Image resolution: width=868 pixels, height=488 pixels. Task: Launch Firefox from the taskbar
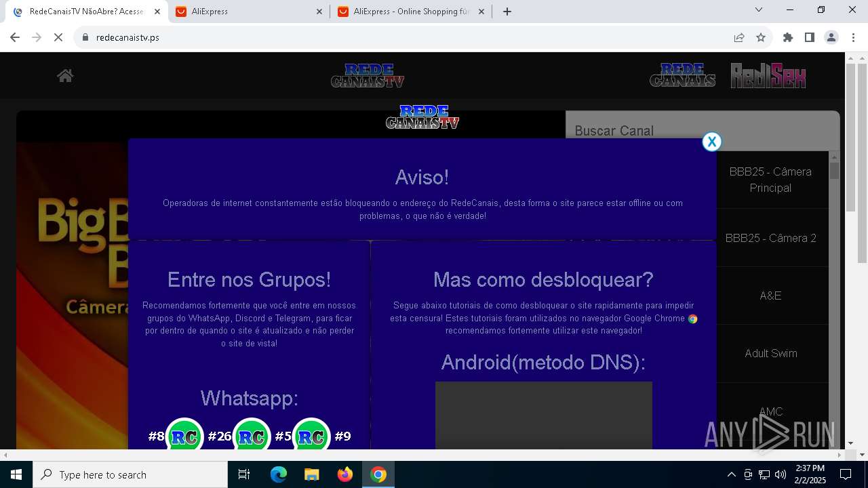[x=345, y=474]
